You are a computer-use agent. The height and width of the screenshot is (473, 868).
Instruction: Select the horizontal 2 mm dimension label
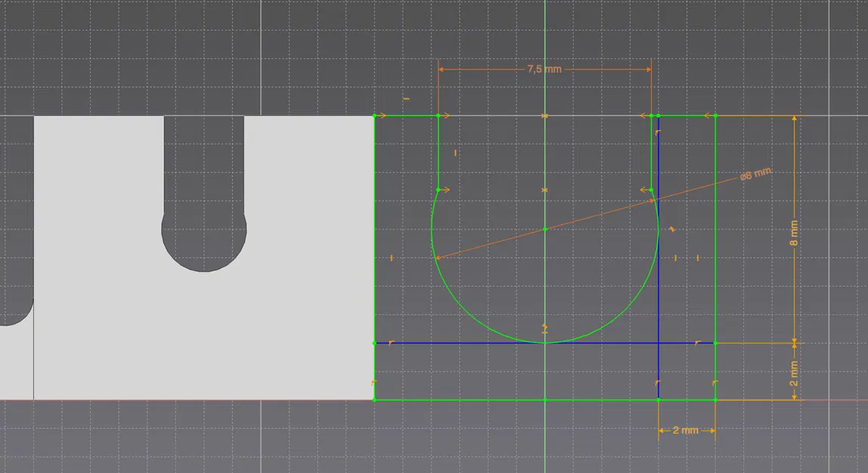click(685, 431)
